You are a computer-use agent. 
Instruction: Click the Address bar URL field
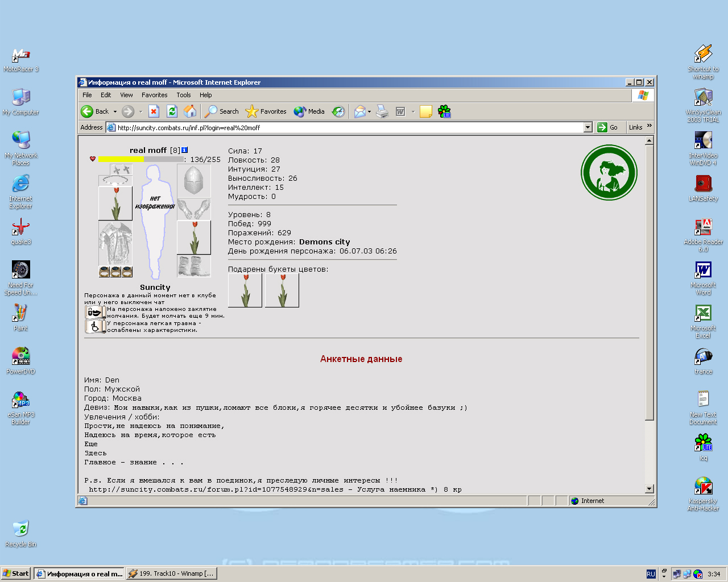[349, 127]
